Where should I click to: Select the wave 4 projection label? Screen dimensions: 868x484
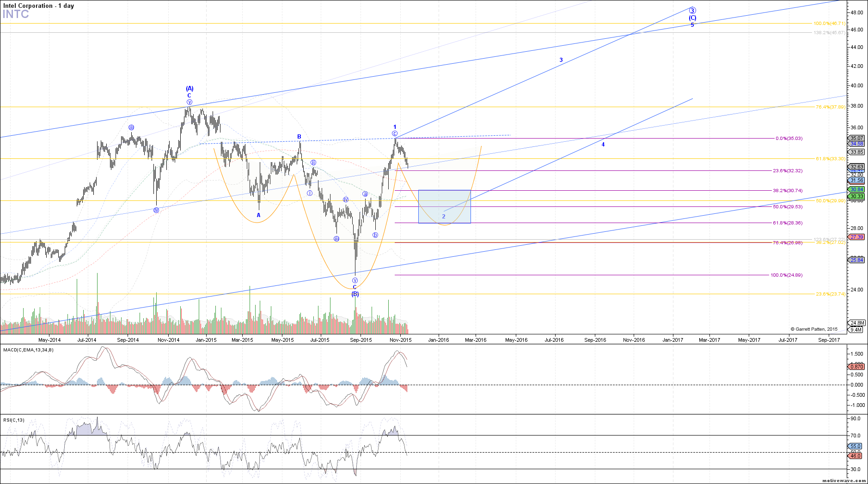click(603, 145)
